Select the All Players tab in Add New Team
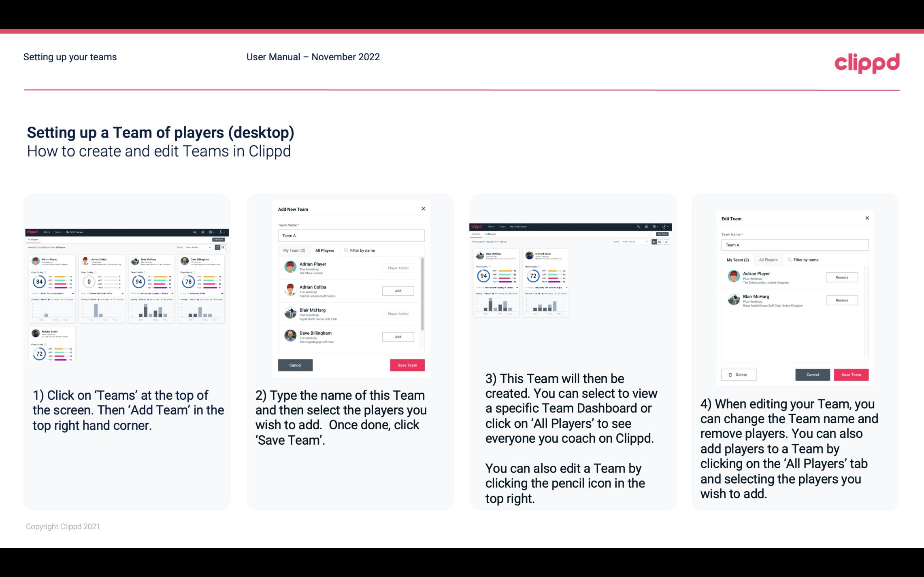This screenshot has height=577, width=924. click(325, 250)
